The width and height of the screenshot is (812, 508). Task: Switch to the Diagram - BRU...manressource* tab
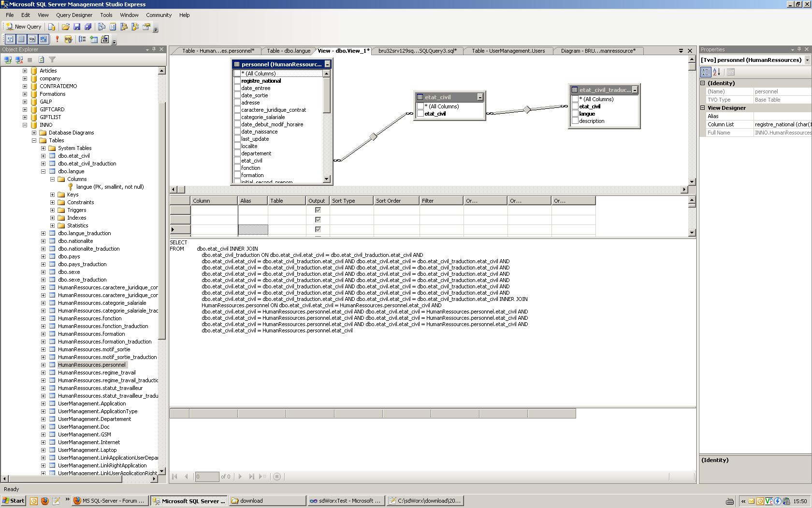(598, 51)
